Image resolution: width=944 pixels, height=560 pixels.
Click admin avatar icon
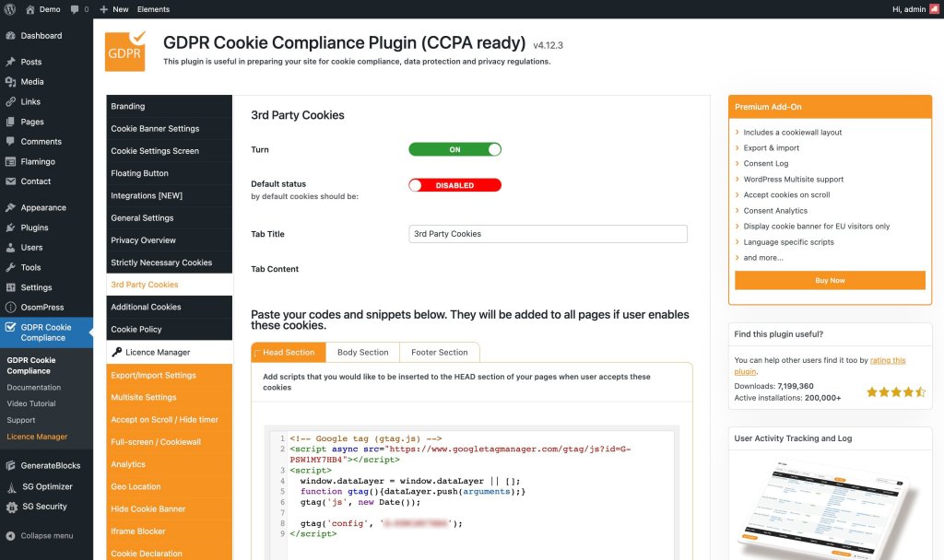[935, 9]
